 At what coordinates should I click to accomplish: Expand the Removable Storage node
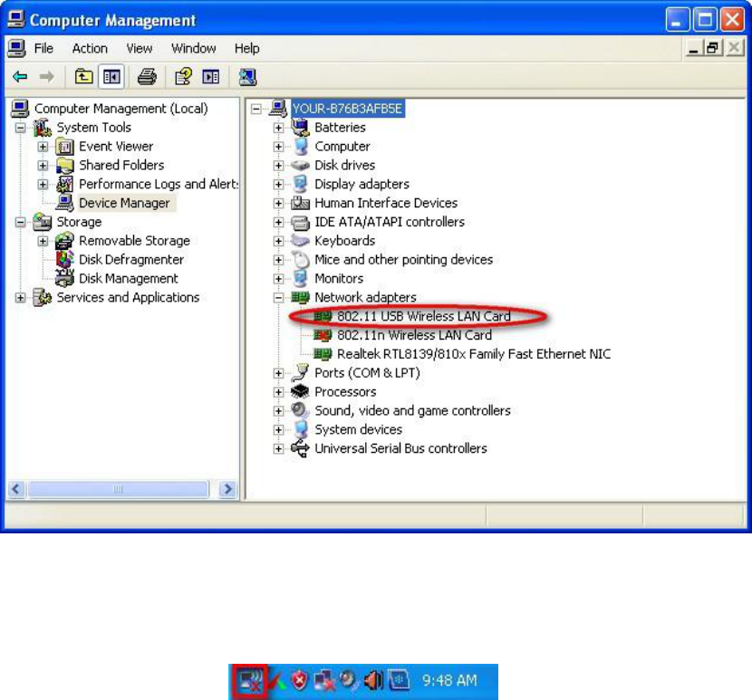point(43,241)
